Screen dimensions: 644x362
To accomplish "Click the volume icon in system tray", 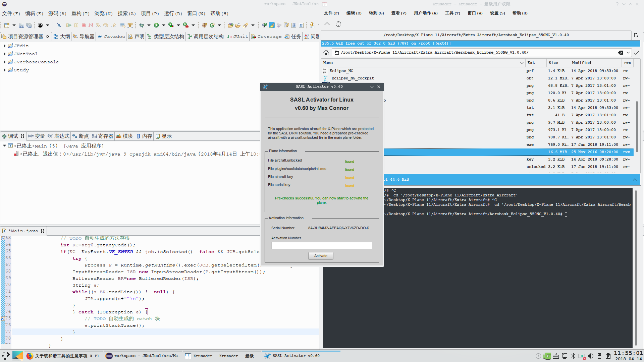I will coord(591,356).
